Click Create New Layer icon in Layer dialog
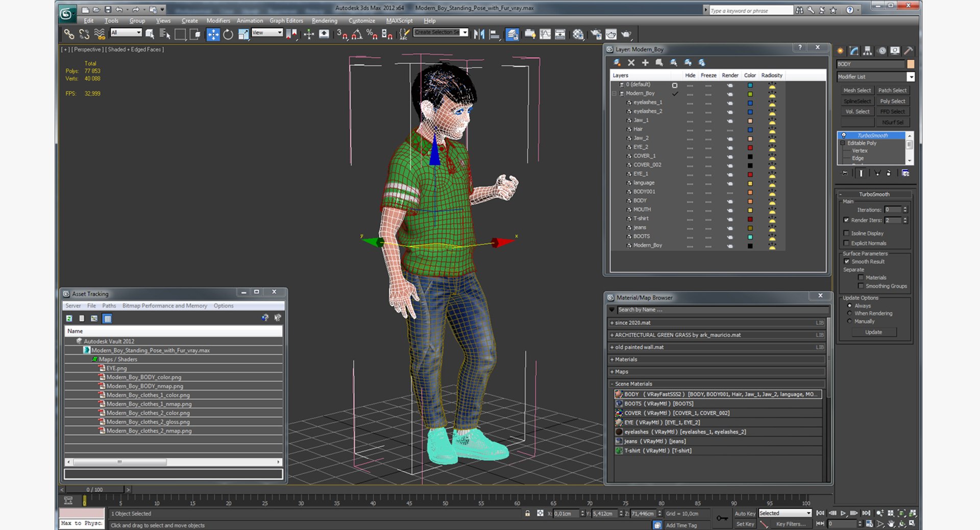The width and height of the screenshot is (980, 530). (617, 62)
